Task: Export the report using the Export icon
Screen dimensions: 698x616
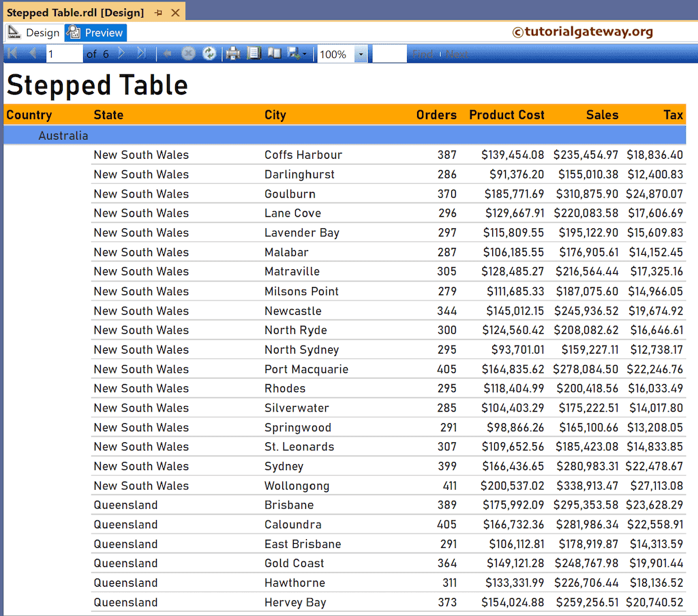Action: coord(293,53)
